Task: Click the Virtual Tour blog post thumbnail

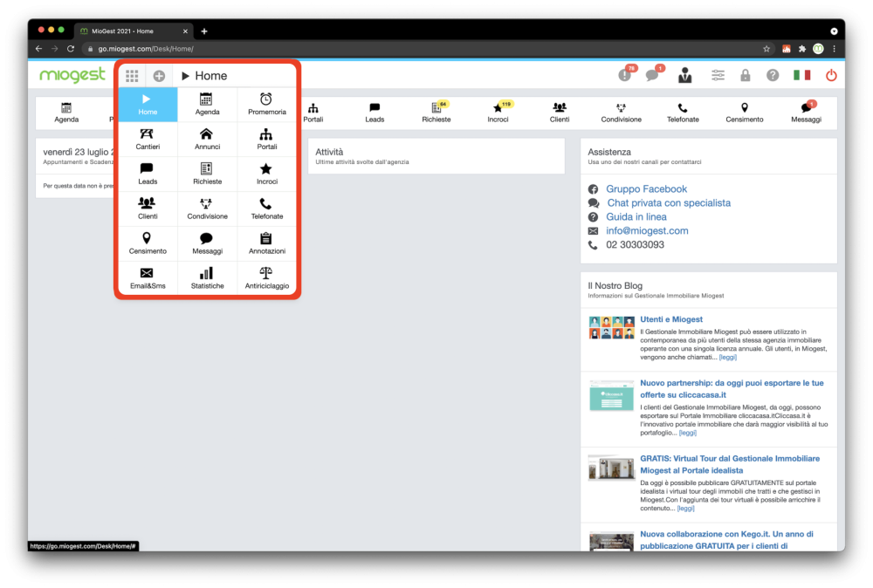Action: pyautogui.click(x=611, y=468)
